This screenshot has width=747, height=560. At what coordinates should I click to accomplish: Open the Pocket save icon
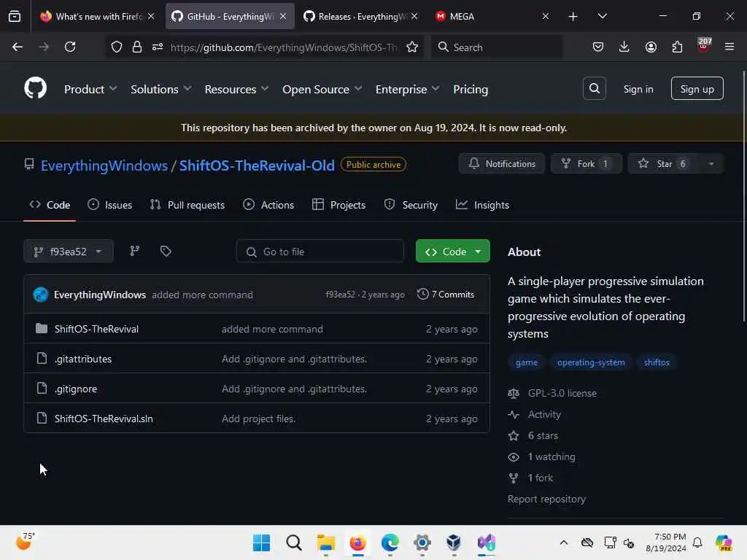[x=598, y=47]
